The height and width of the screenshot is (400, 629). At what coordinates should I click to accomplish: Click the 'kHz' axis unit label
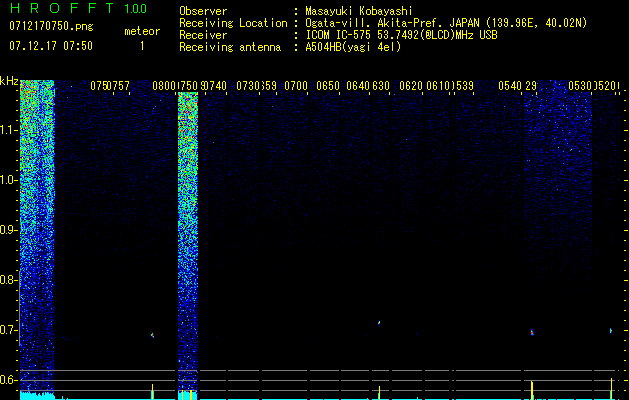pos(9,81)
